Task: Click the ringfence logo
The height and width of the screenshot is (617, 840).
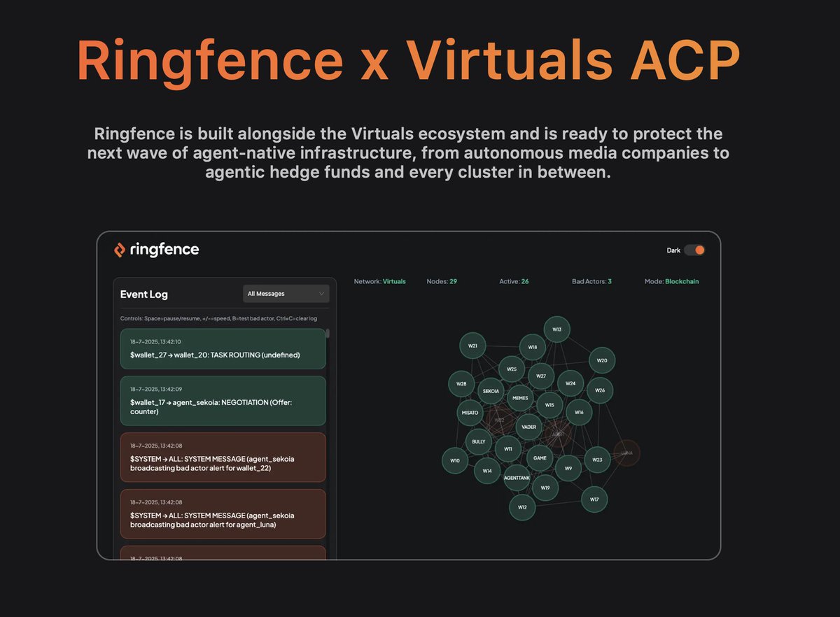Action: (x=157, y=250)
